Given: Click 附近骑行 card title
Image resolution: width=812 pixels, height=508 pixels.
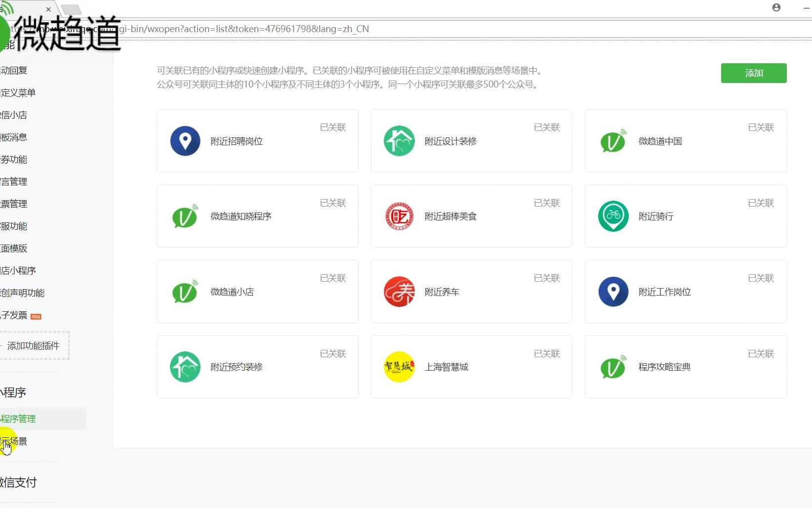Looking at the screenshot, I should 656,216.
